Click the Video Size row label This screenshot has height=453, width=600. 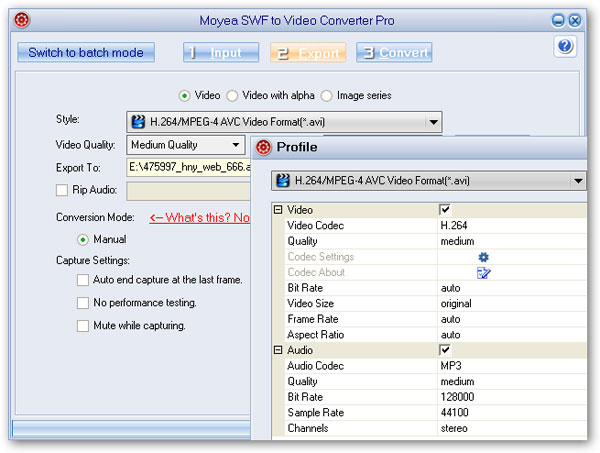point(311,303)
